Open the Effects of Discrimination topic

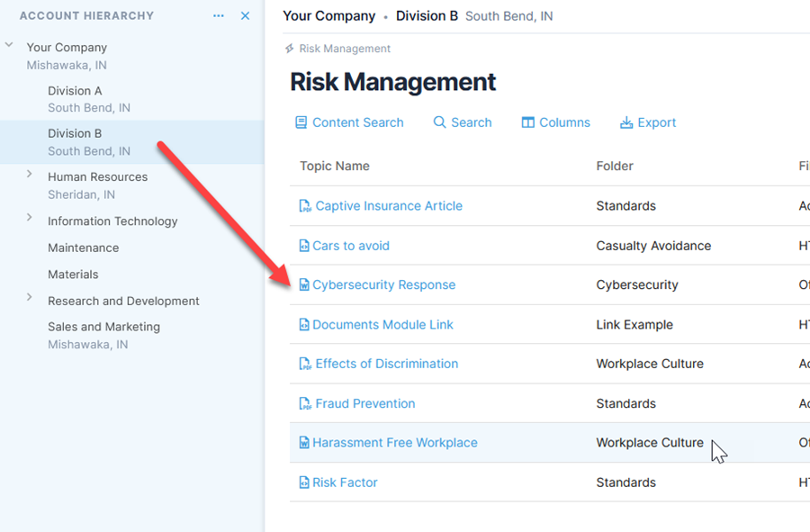[386, 364]
